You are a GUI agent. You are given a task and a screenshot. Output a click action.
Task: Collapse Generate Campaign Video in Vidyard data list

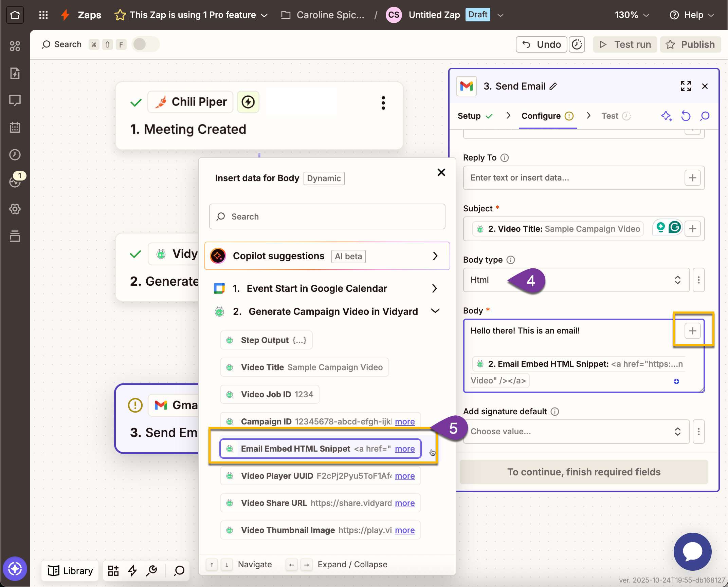(x=435, y=311)
